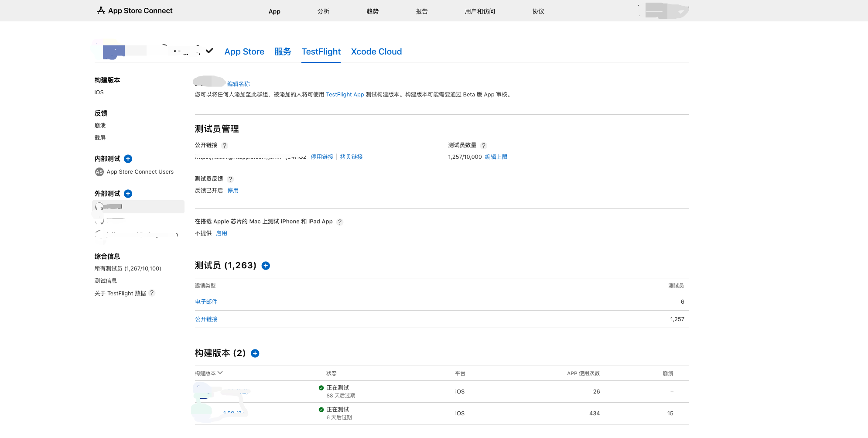Add a new 内部测试 group with plus icon
Screen dimensions: 868x438
click(128, 159)
